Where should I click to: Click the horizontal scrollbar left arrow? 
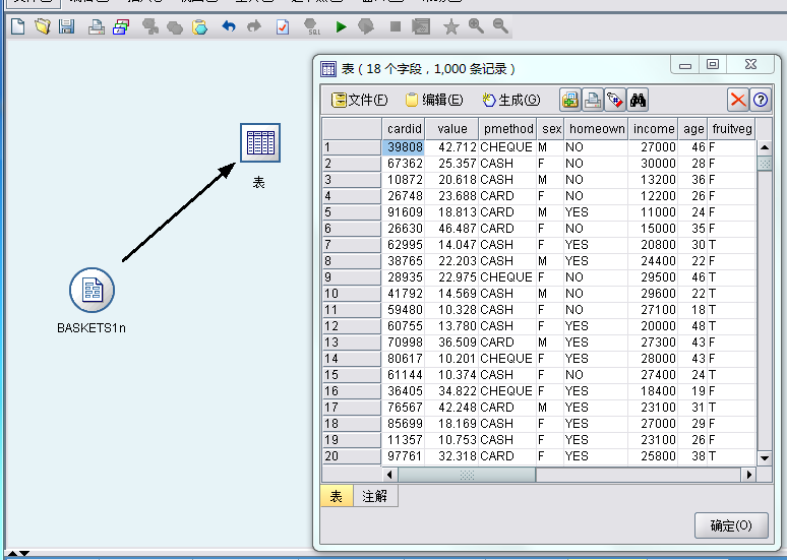pyautogui.click(x=389, y=474)
